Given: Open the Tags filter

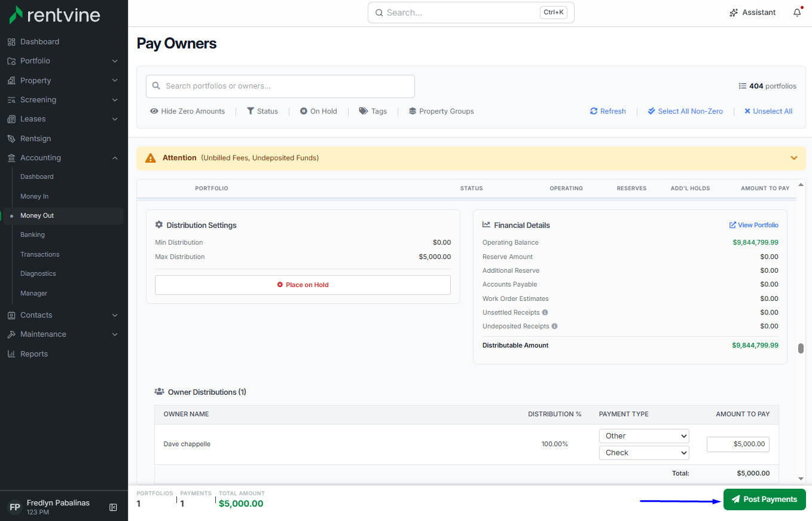Looking at the screenshot, I should pos(373,111).
